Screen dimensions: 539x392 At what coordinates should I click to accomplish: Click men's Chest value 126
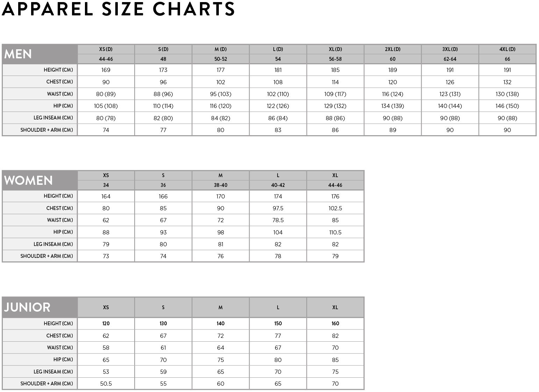pyautogui.click(x=450, y=82)
